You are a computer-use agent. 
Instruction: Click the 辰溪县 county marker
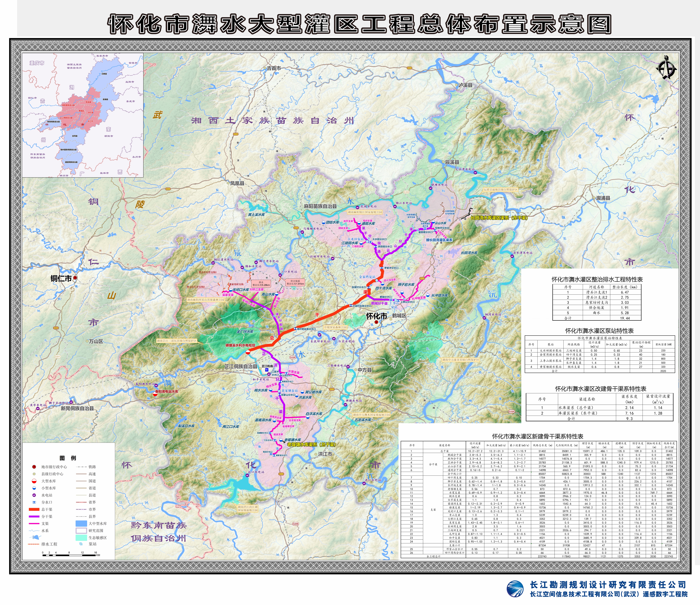pos(443,162)
